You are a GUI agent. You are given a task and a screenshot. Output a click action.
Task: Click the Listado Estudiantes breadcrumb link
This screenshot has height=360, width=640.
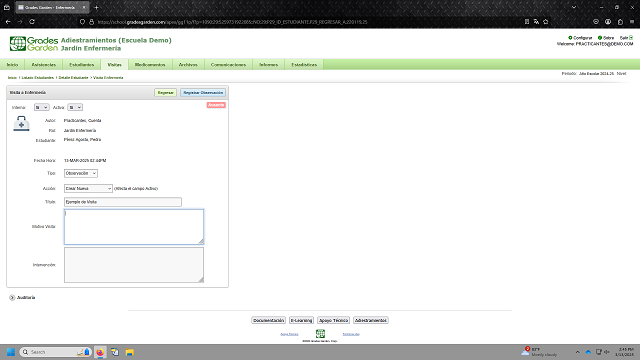point(38,78)
